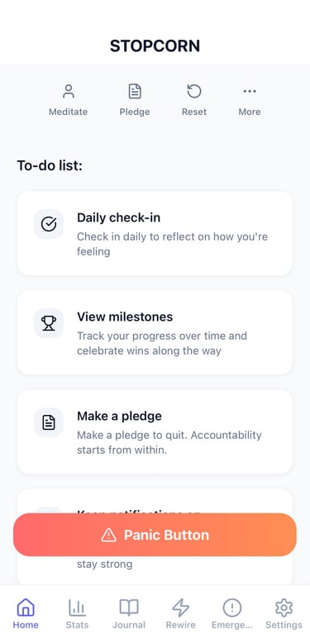Switch to the Stats tab
The width and height of the screenshot is (310, 644).
point(77,614)
